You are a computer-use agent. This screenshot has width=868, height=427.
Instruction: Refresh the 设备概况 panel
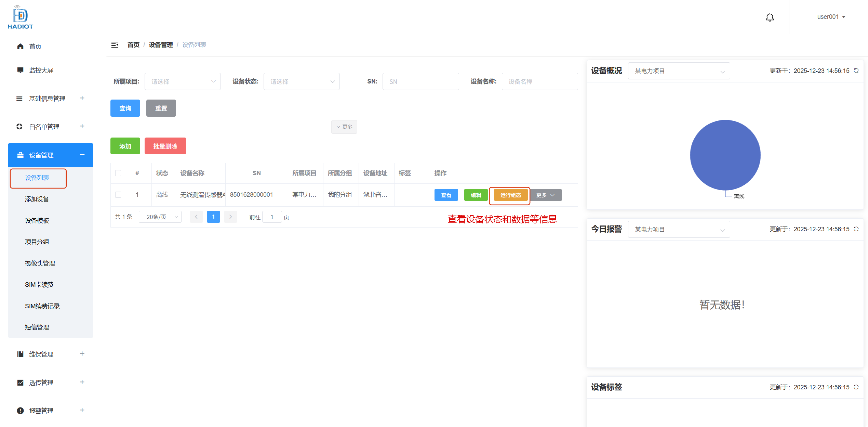(856, 70)
